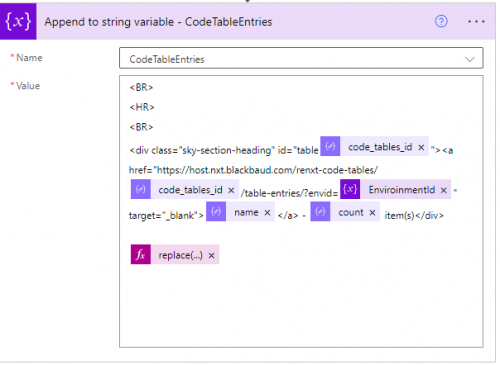Image resolution: width=500 pixels, height=365 pixels.
Task: Remove the count dynamic content token
Action: [x=372, y=213]
